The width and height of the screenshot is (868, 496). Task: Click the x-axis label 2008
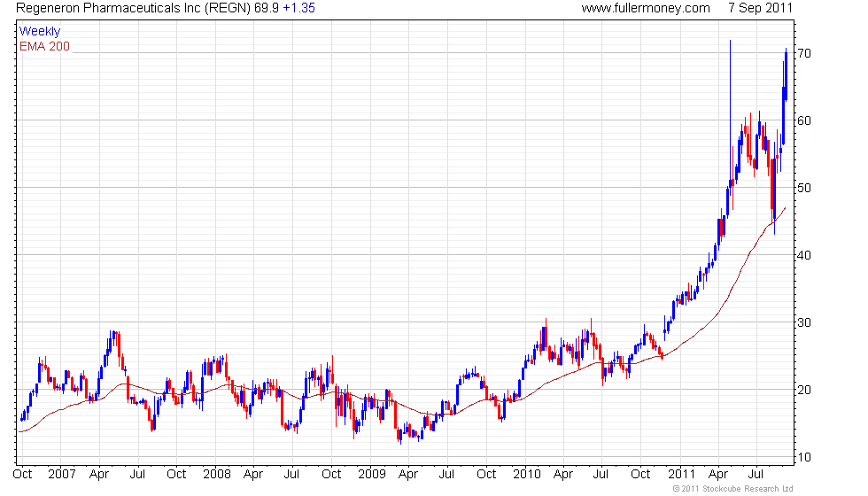tap(216, 475)
